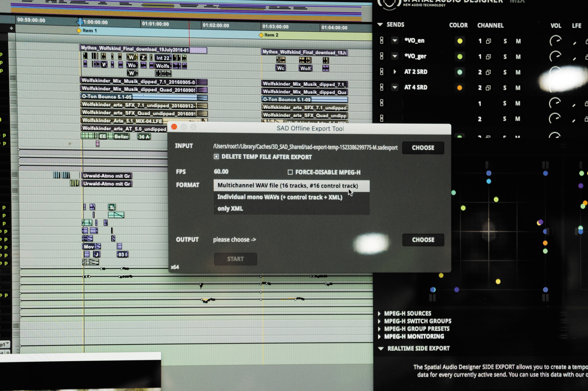
Task: Select the 'O-Ton Bounce 5.1-05' clip
Action: click(144, 97)
